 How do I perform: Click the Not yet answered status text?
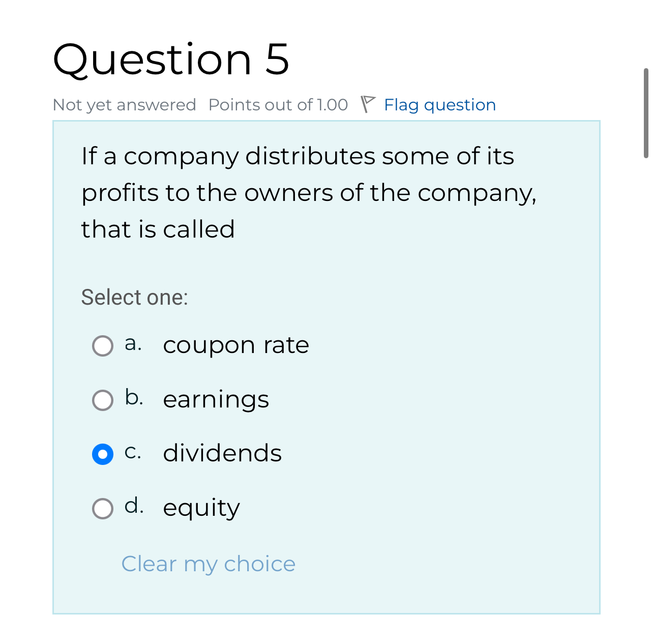click(x=124, y=104)
